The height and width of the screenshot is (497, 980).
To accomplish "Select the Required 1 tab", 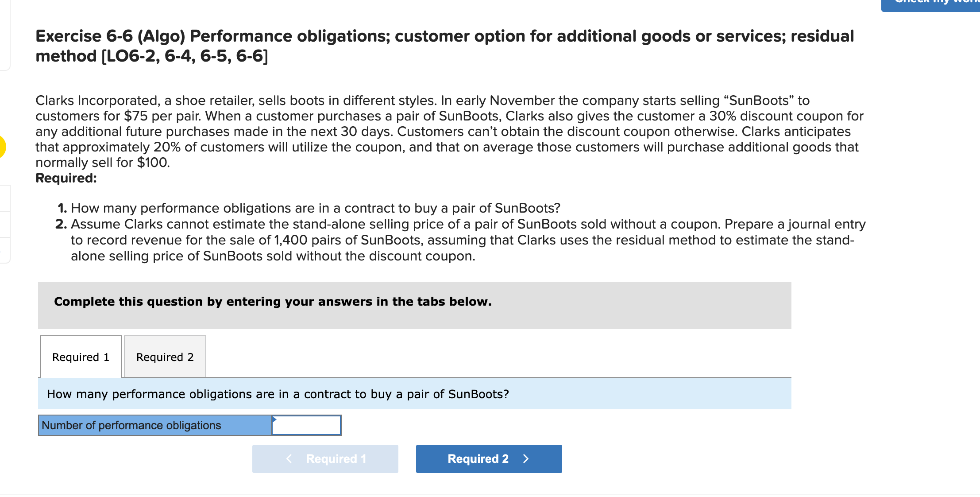I will point(81,357).
